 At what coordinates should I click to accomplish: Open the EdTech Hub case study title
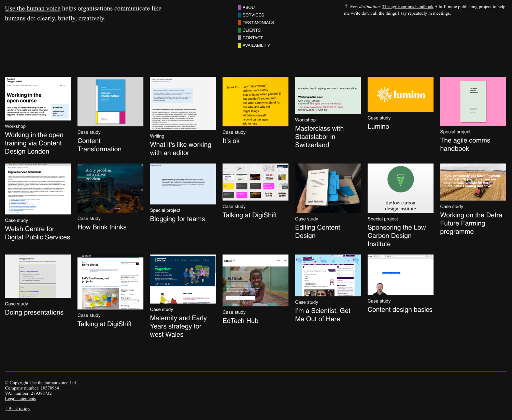coord(240,321)
